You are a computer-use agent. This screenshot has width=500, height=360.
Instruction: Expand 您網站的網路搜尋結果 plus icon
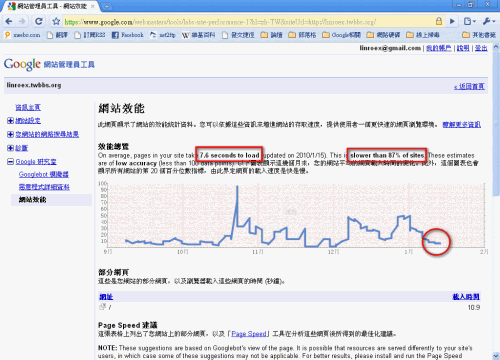coord(10,134)
